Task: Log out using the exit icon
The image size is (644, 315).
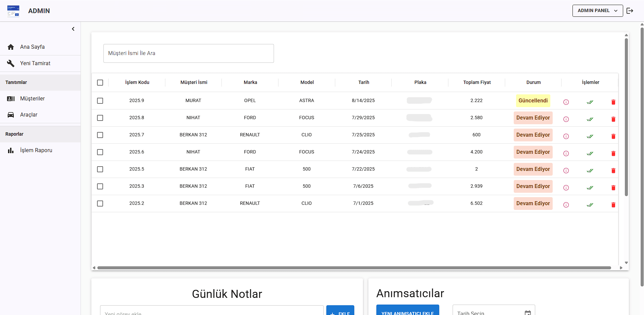Action: pos(630,10)
